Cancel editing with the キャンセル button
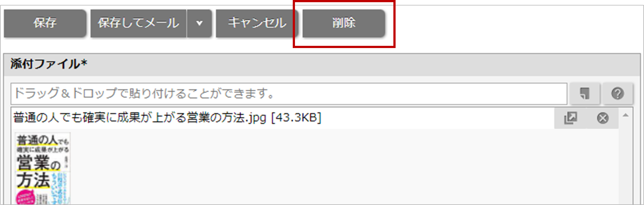 [x=257, y=23]
